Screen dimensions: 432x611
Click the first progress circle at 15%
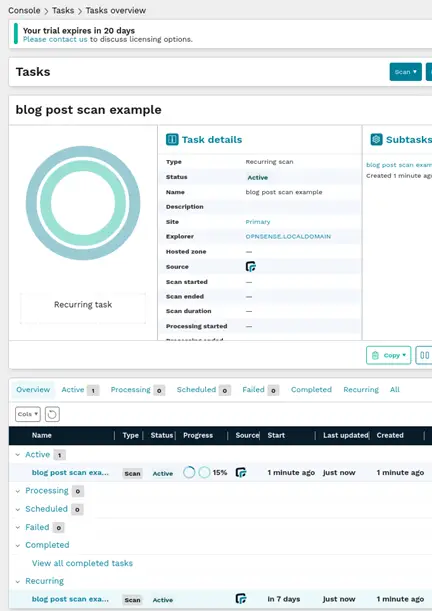coord(189,473)
